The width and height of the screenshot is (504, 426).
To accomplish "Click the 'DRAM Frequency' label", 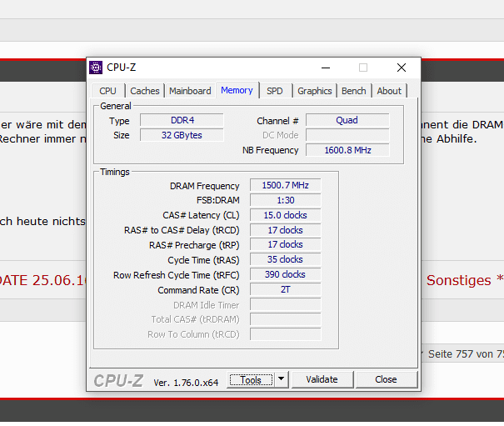I will tap(204, 186).
